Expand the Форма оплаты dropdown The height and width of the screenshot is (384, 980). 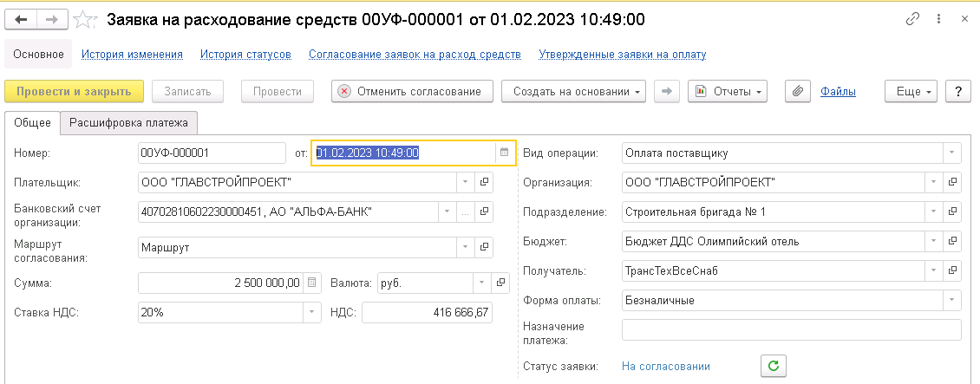coord(952,300)
